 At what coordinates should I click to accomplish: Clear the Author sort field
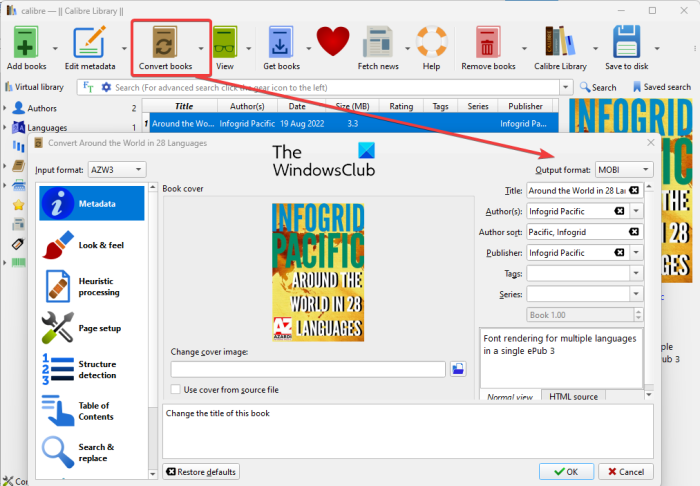pyautogui.click(x=634, y=232)
